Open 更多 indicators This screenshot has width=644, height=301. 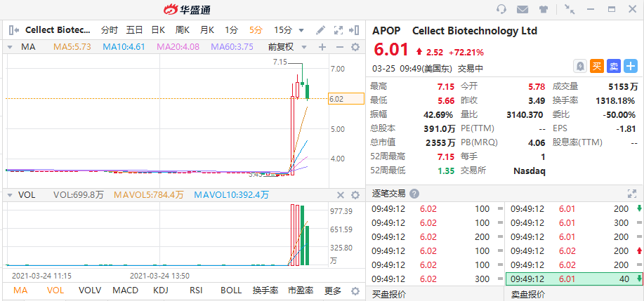click(x=333, y=290)
